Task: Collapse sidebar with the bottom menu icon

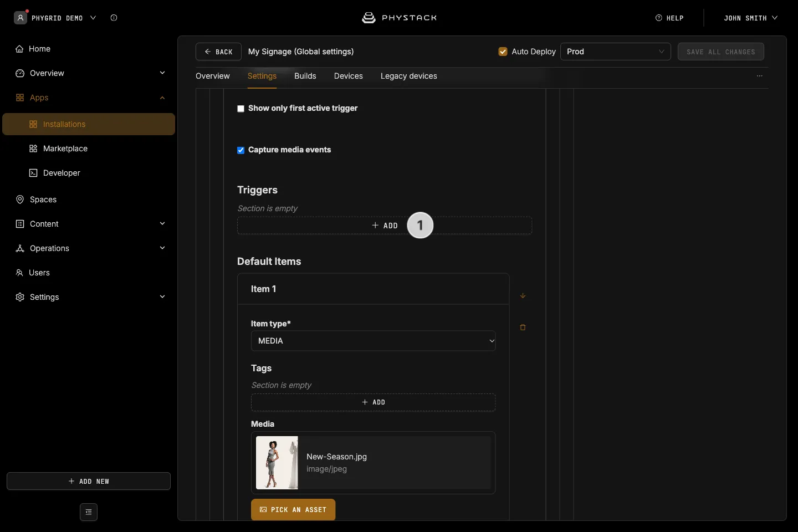Action: coord(89,512)
